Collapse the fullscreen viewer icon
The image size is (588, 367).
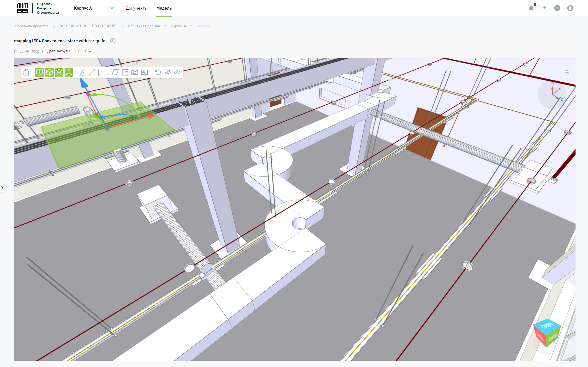[x=567, y=72]
